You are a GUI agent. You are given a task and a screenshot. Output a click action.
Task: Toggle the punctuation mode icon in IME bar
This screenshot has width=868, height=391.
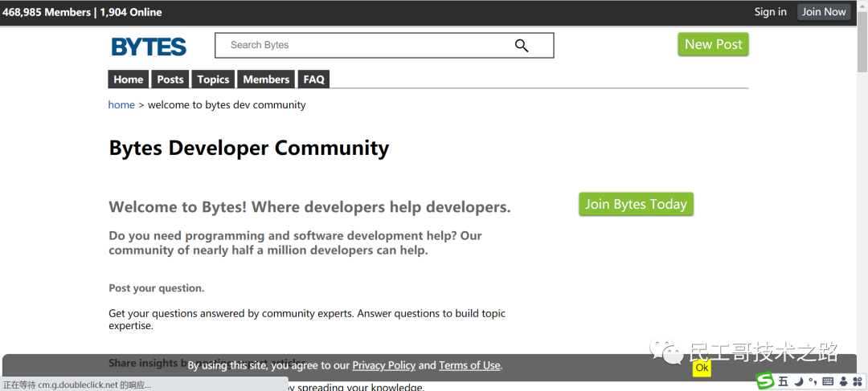point(813,381)
